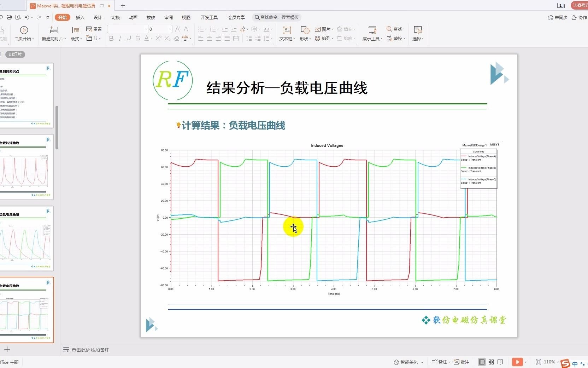Click the find (查找) button
The image size is (588, 368).
click(394, 29)
